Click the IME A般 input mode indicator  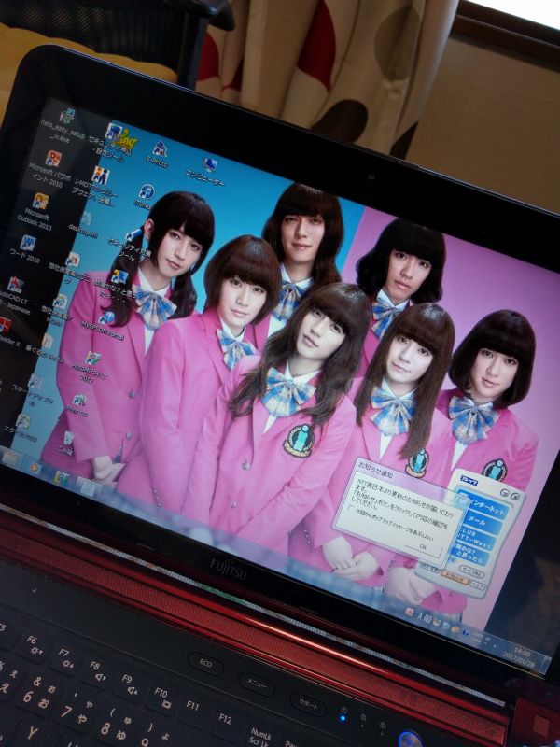424,618
